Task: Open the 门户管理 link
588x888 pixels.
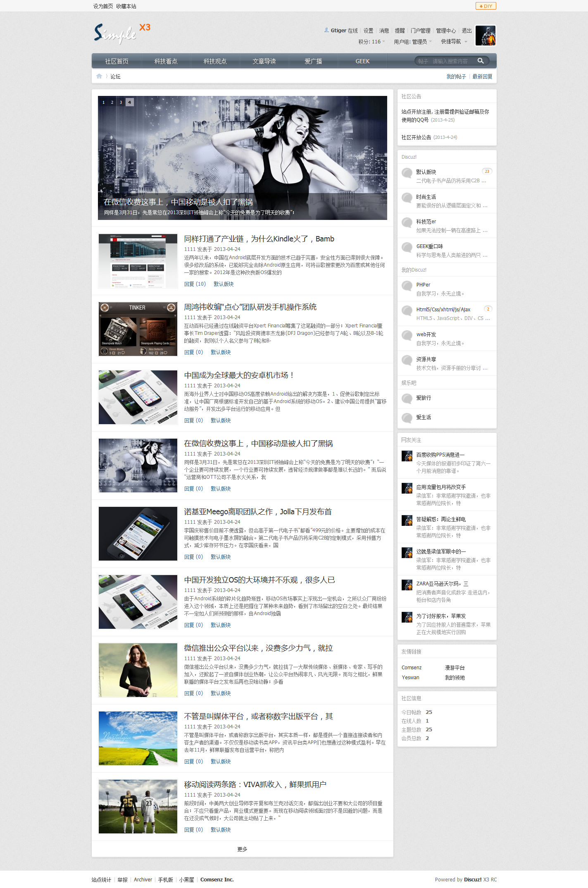Action: tap(421, 31)
